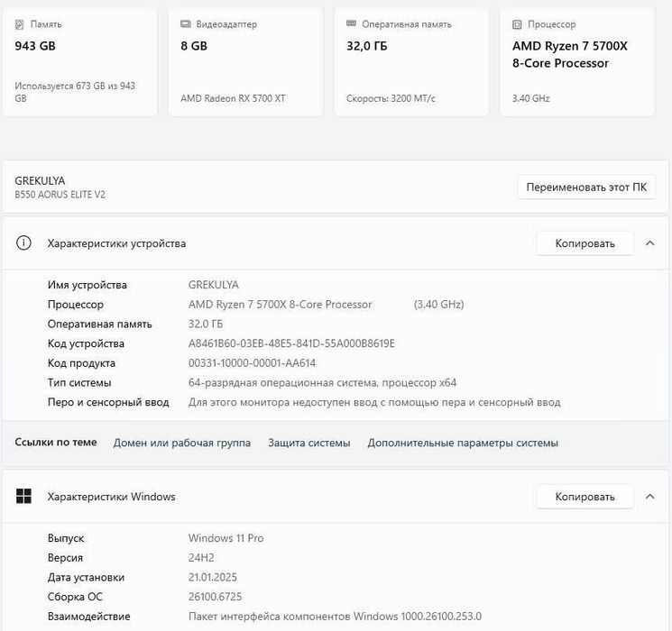
Task: Select AMD Radeon RX 5700 XT text
Action: (233, 98)
